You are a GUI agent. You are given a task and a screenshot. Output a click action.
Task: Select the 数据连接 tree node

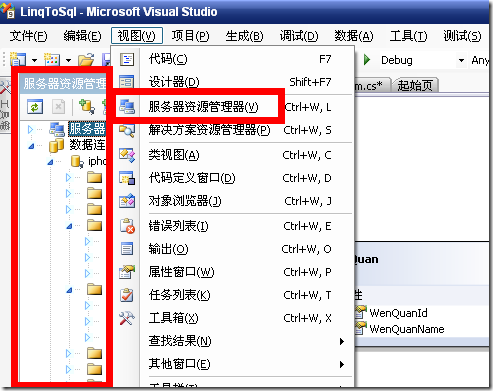tap(87, 145)
